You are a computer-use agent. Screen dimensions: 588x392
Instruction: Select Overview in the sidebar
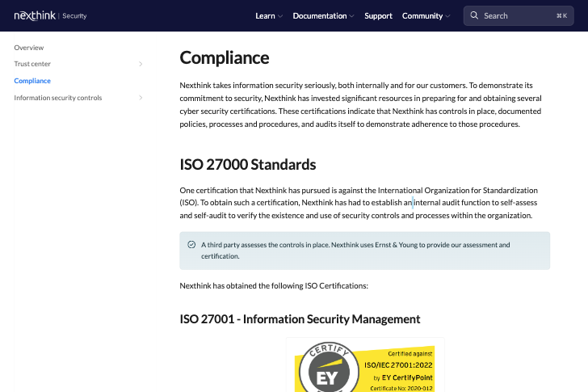pos(29,48)
